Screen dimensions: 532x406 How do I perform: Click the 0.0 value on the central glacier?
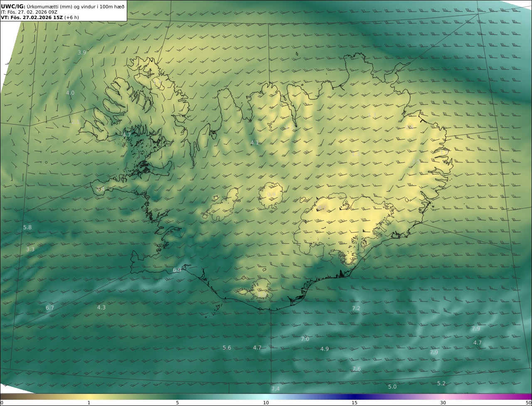click(x=271, y=194)
